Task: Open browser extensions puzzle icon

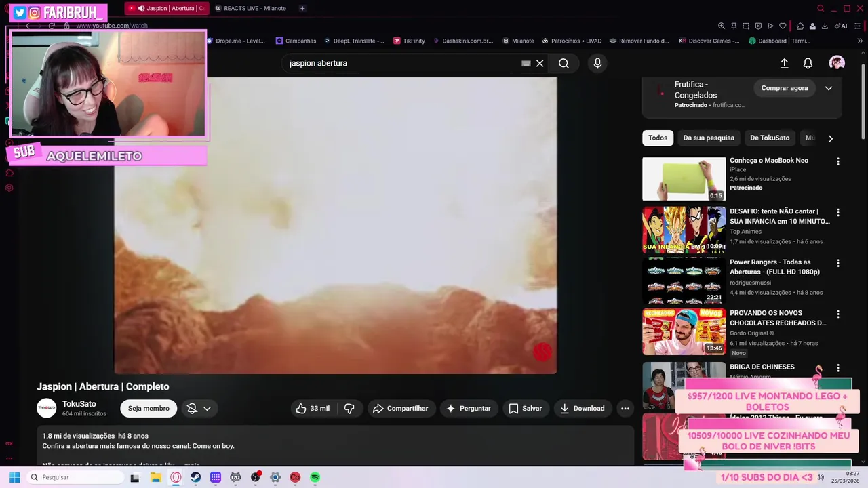Action: [x=800, y=26]
